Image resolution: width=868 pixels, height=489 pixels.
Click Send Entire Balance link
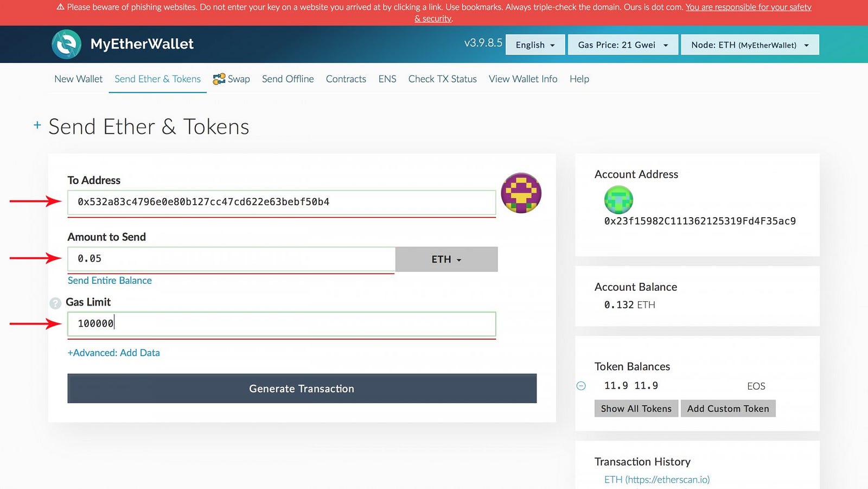point(110,281)
